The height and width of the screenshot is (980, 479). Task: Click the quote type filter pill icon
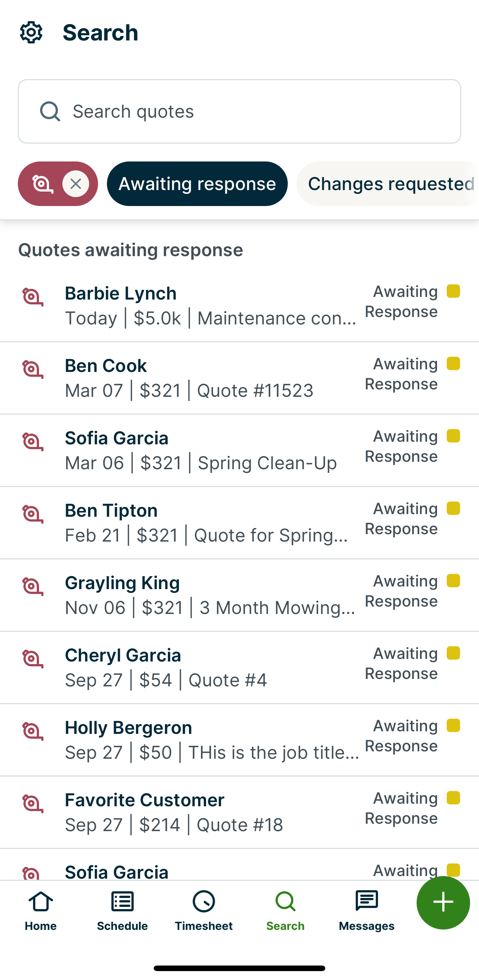pyautogui.click(x=42, y=184)
